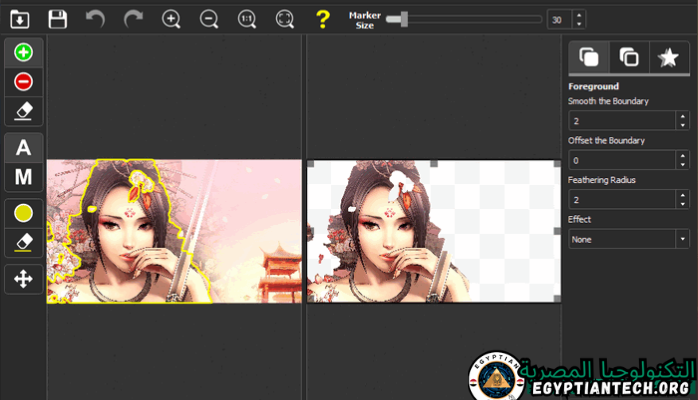Image resolution: width=698 pixels, height=400 pixels.
Task: Zoom out with the magnifier minus icon
Action: click(x=209, y=18)
